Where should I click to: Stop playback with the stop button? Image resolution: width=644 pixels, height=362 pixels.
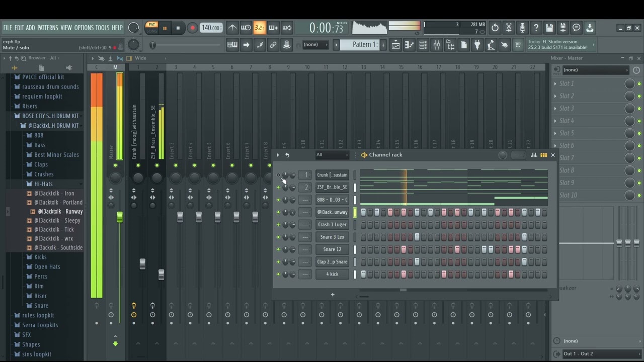click(x=178, y=28)
